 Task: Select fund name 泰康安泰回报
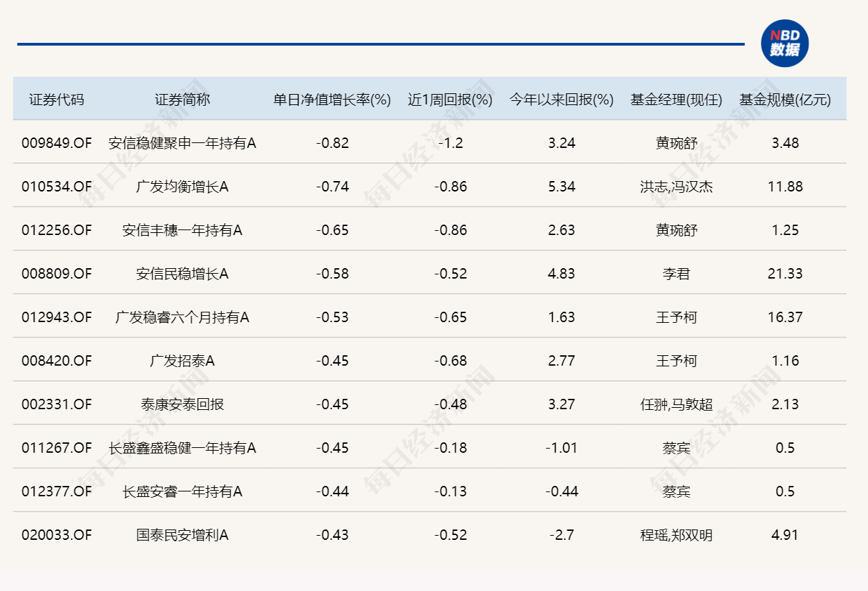click(x=182, y=404)
